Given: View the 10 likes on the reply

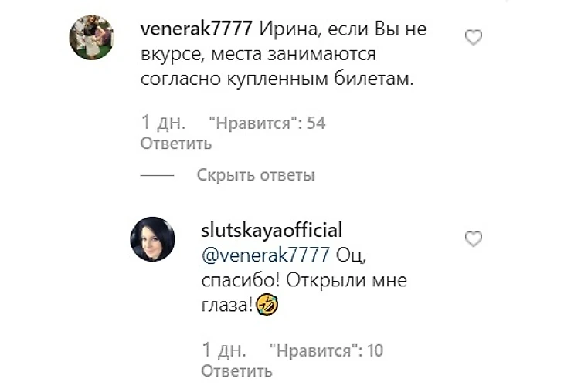Looking at the screenshot, I should (326, 350).
